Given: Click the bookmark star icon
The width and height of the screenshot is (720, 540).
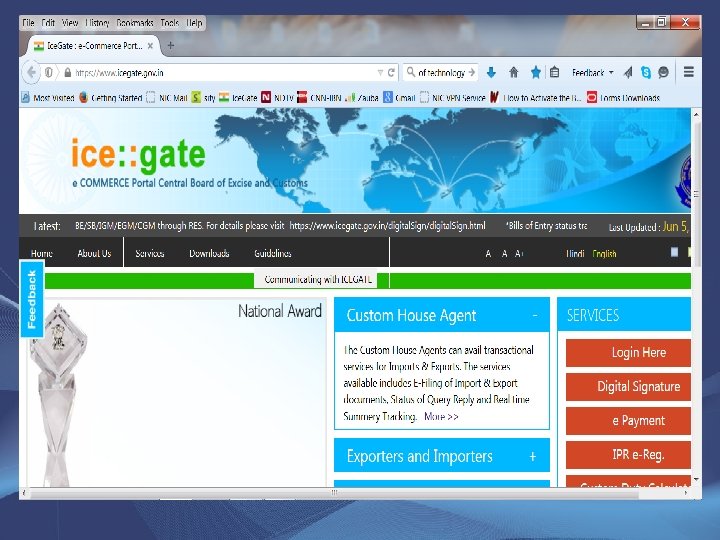Looking at the screenshot, I should pos(535,73).
